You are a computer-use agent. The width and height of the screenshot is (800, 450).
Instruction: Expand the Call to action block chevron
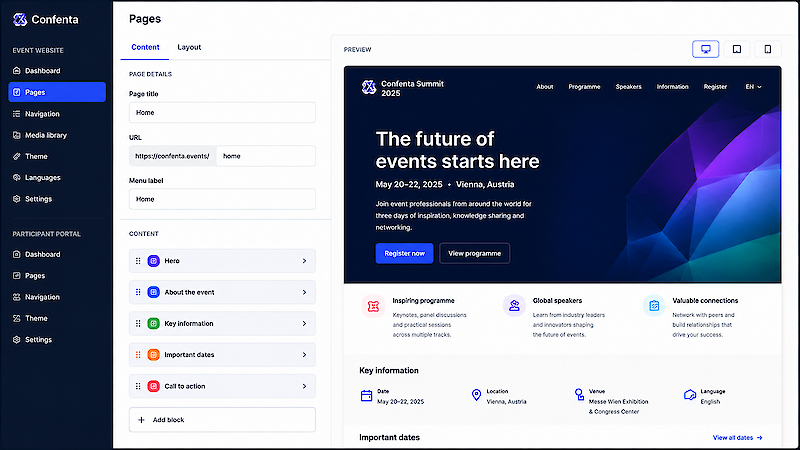pos(305,386)
